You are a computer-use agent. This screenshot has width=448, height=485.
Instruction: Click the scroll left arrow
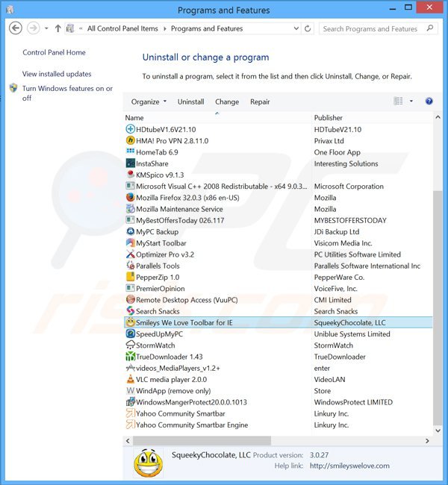coord(128,441)
